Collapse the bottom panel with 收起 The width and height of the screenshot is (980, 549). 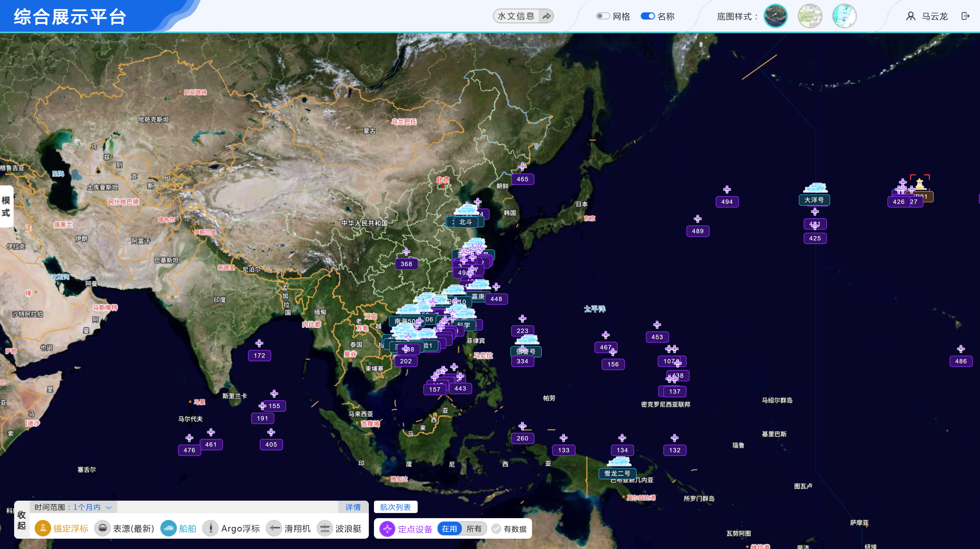[x=22, y=520]
